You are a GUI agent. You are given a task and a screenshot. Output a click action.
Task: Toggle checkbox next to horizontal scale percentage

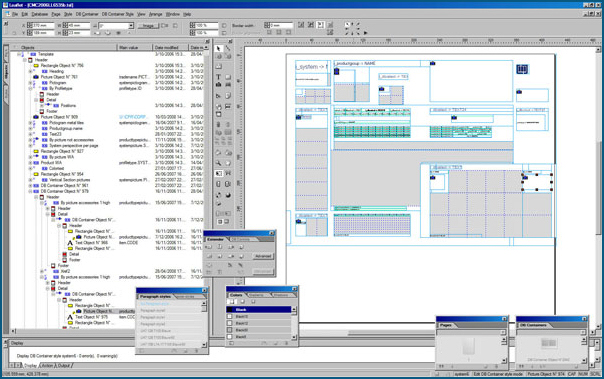224,25
